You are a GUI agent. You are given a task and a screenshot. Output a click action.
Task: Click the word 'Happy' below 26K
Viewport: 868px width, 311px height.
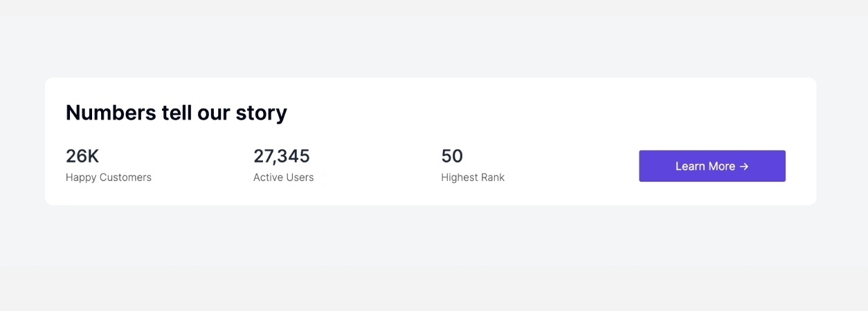pos(81,178)
